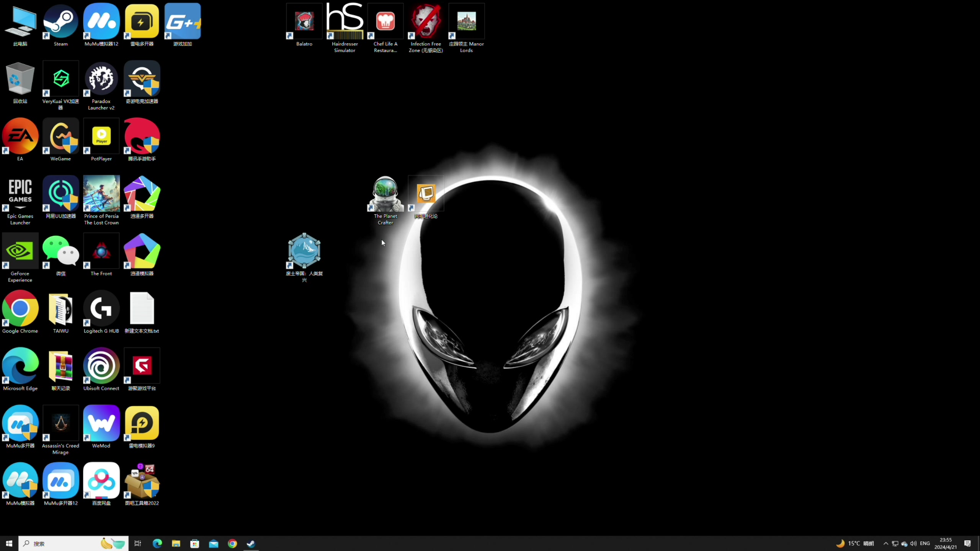Image resolution: width=980 pixels, height=551 pixels.
Task: Select the WeChat (微信) desktop icon
Action: point(60,254)
